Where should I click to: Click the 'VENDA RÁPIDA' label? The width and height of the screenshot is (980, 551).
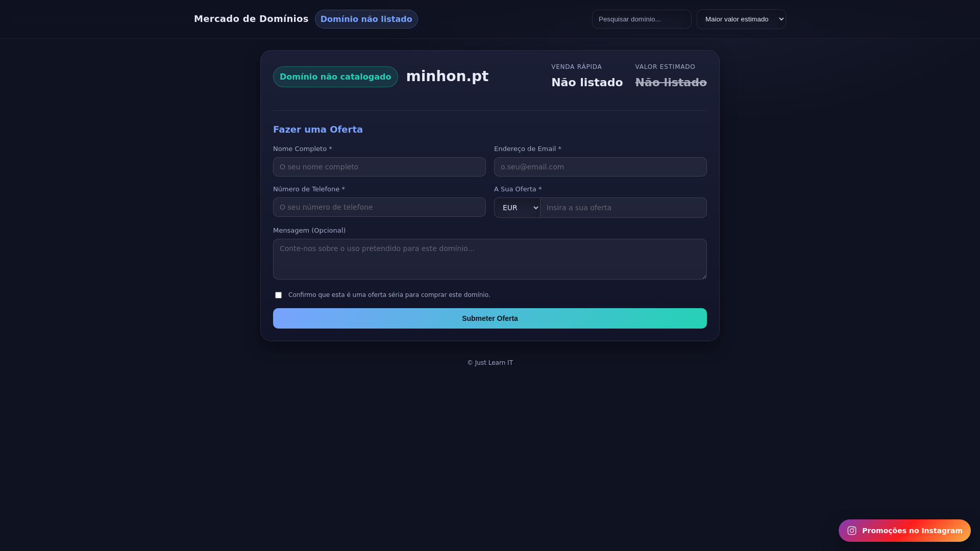pyautogui.click(x=577, y=67)
